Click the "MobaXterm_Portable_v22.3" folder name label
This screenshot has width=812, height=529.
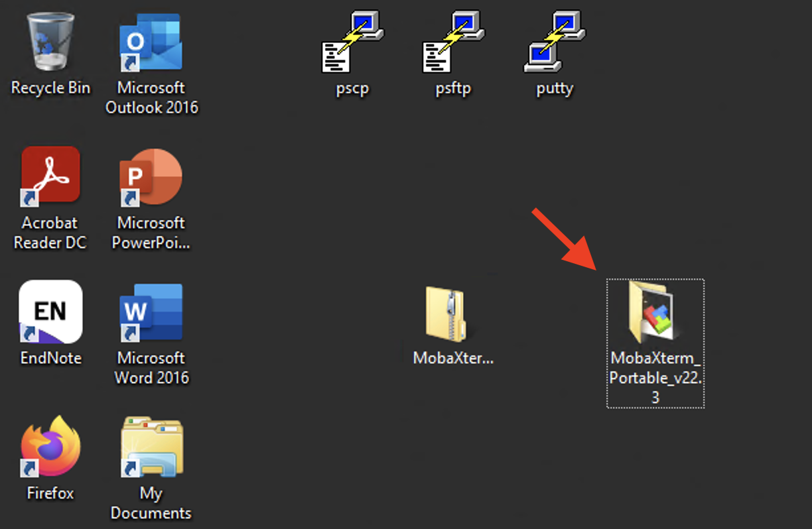(655, 377)
